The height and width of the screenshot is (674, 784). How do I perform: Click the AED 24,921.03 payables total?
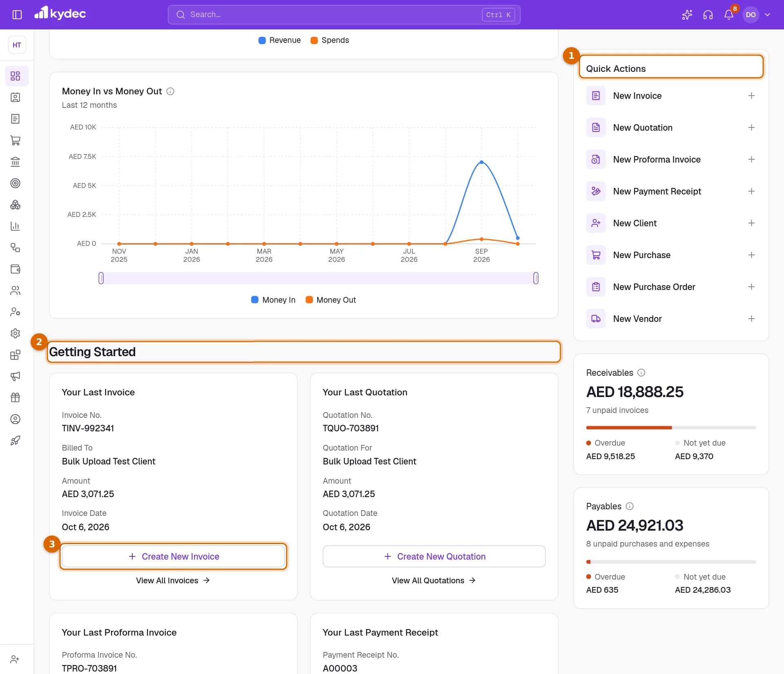635,525
